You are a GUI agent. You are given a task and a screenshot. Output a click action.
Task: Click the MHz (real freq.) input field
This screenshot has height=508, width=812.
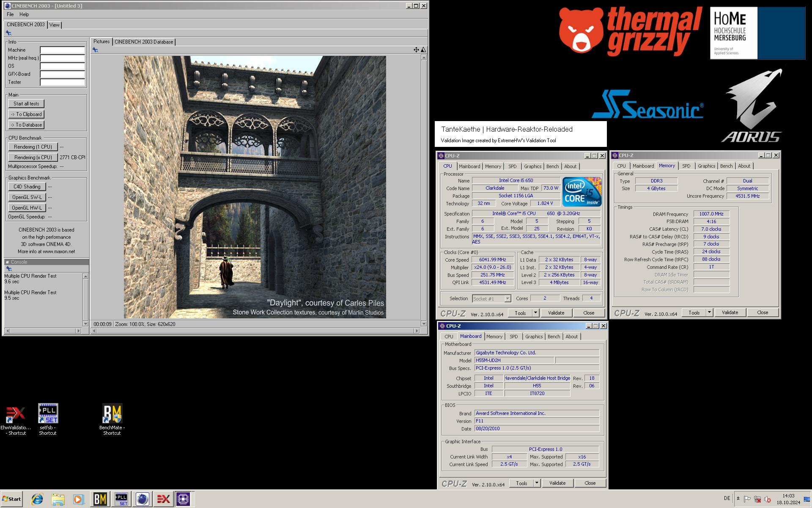[63, 58]
